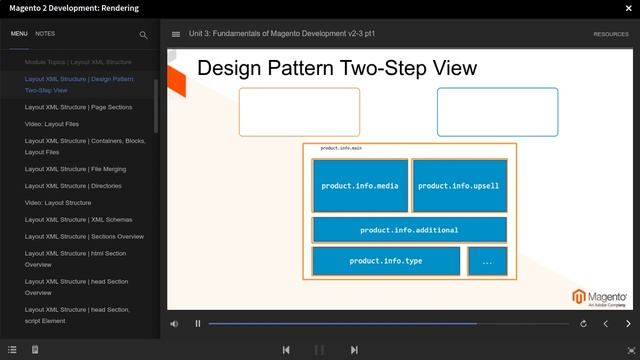Image resolution: width=640 pixels, height=360 pixels.
Task: Open Layout XML Structure | File Merging
Action: 75,169
